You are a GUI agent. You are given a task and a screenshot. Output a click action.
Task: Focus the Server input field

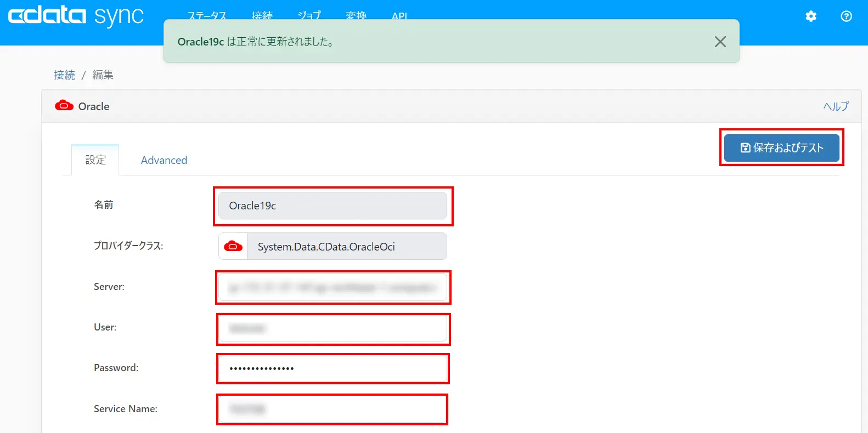pos(332,287)
